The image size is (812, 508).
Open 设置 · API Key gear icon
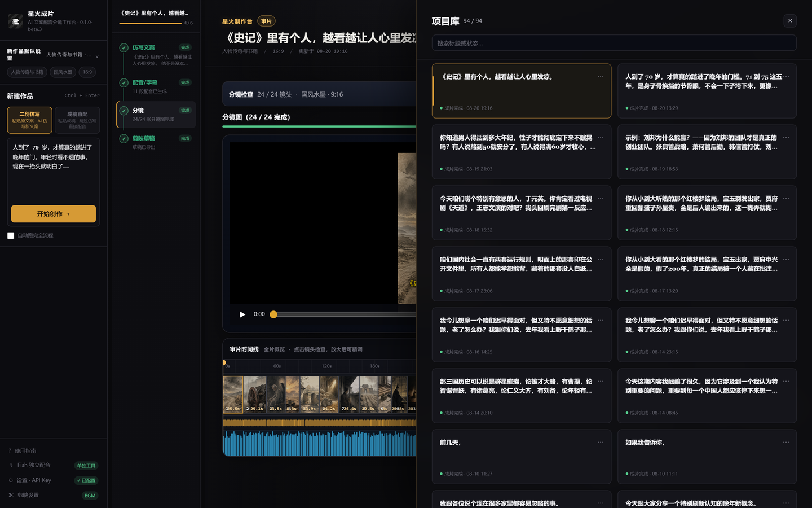point(11,480)
